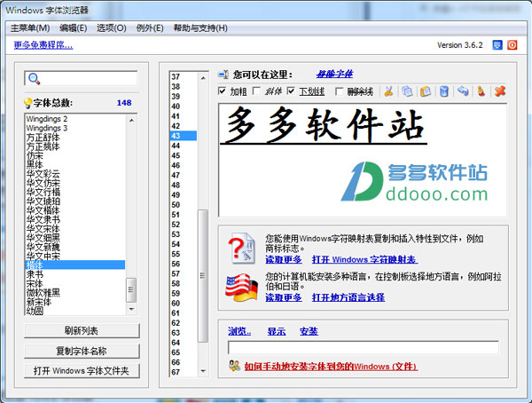532x403 pixels.
Task: Click 读取更多 link under language text
Action: coord(284,297)
